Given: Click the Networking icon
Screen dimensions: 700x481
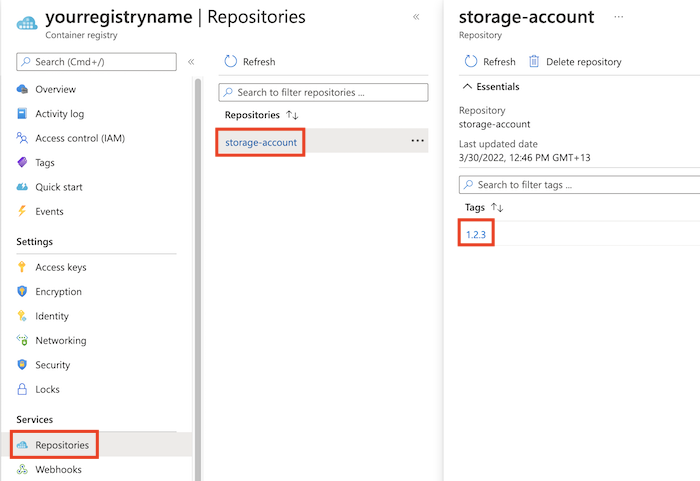Looking at the screenshot, I should [22, 340].
